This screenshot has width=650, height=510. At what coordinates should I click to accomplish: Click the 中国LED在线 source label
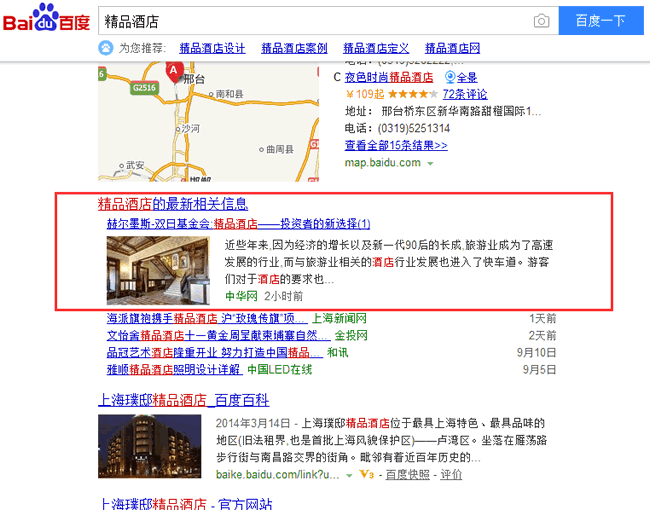279,369
